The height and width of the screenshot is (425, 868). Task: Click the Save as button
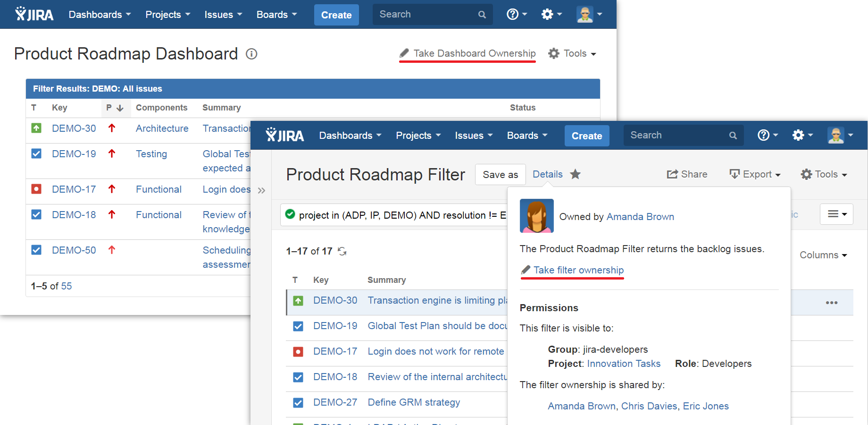[x=501, y=175]
